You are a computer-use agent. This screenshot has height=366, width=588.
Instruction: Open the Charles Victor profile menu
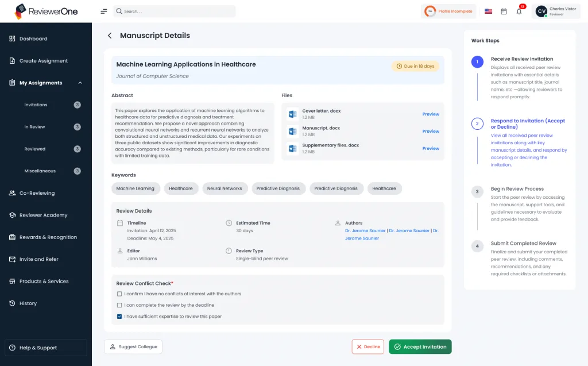point(556,11)
